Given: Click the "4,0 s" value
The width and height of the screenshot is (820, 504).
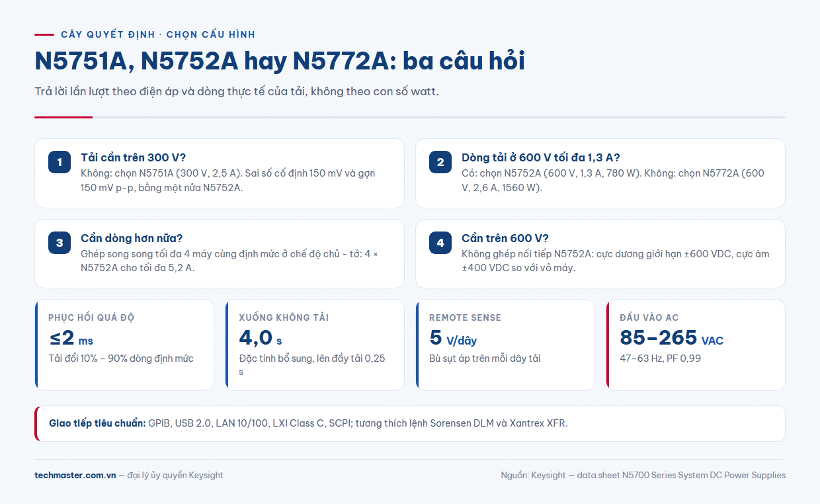Looking at the screenshot, I should pos(261,338).
